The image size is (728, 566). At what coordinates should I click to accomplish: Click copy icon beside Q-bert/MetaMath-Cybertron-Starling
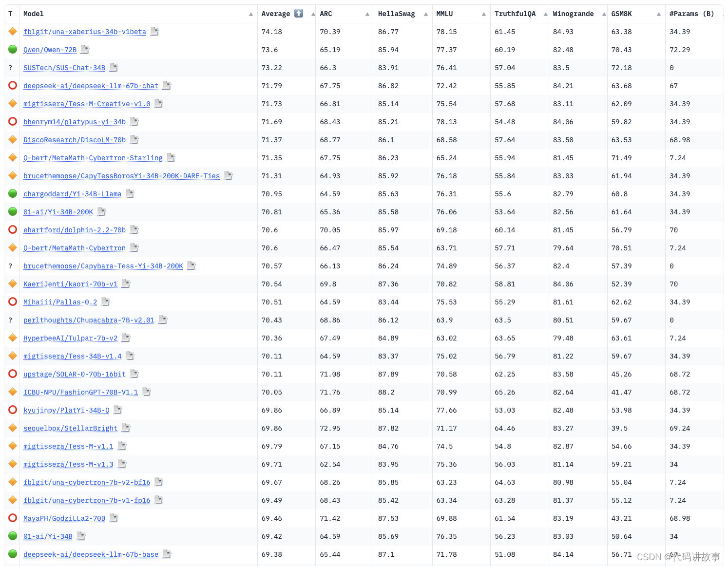[171, 158]
